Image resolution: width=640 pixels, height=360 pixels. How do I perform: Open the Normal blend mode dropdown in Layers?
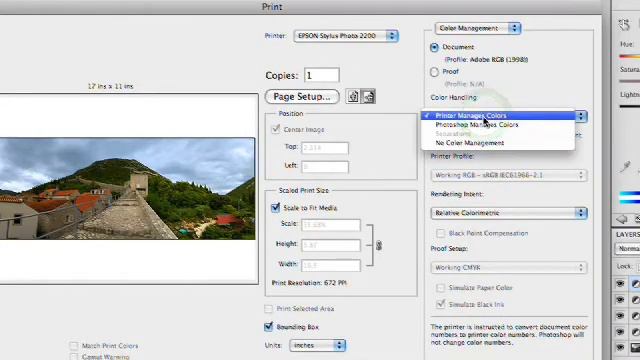[x=627, y=249]
